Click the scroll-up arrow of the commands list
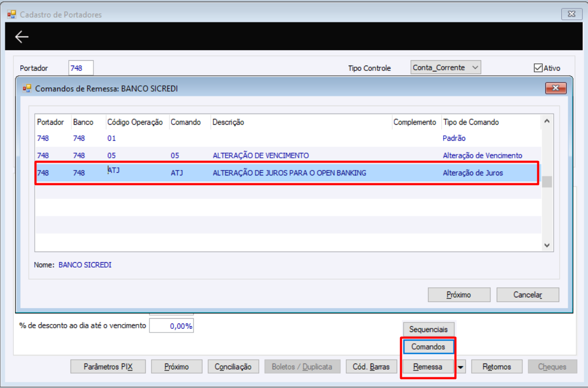This screenshot has width=588, height=388. point(547,121)
